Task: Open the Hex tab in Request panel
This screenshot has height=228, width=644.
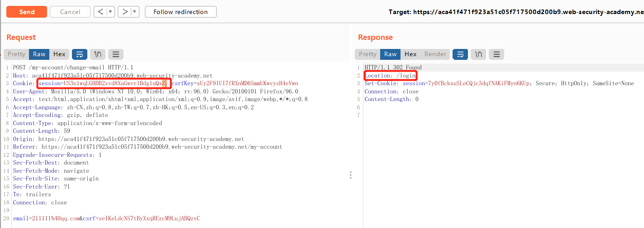Action: click(59, 54)
